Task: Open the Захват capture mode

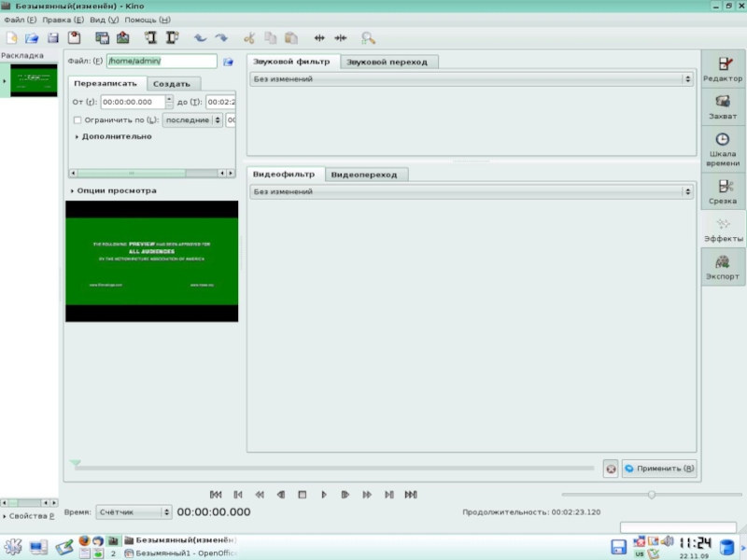Action: tap(723, 107)
